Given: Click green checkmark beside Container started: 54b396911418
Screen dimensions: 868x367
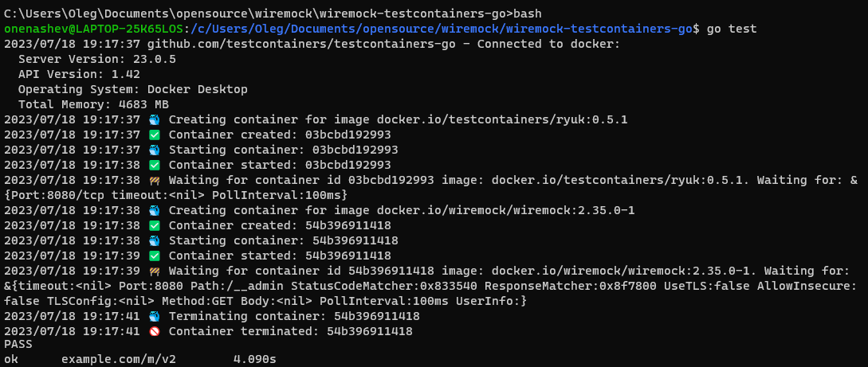Looking at the screenshot, I should [x=155, y=256].
